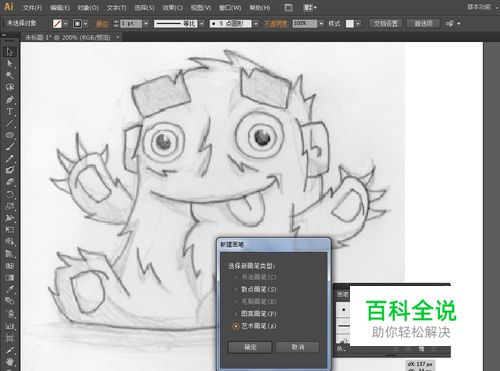Select the Magic Wand tool
Viewport: 500px width, 371px height.
coord(10,75)
